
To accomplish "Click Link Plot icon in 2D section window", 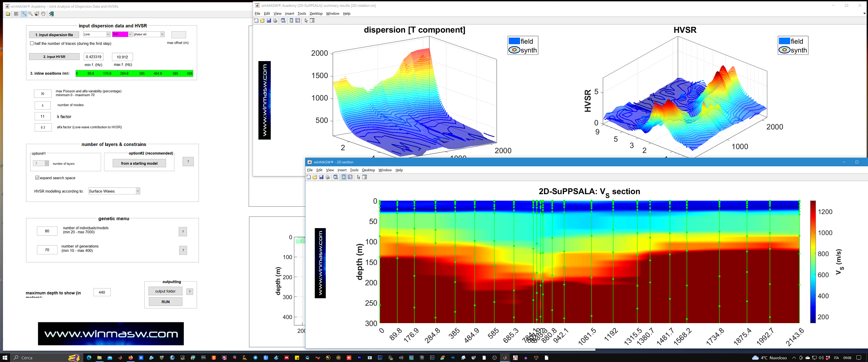I will pos(335,177).
